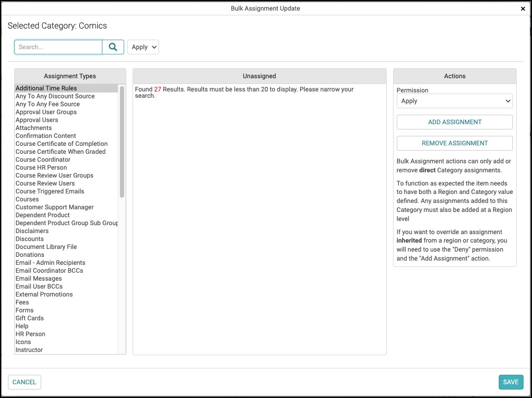Select Gift Cards from the list
The height and width of the screenshot is (398, 532).
tap(30, 318)
